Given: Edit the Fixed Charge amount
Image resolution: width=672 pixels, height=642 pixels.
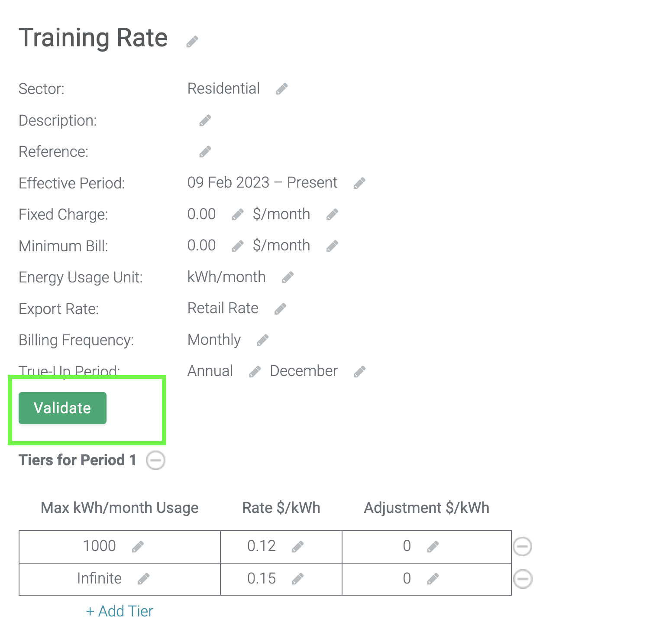Looking at the screenshot, I should pos(237,214).
